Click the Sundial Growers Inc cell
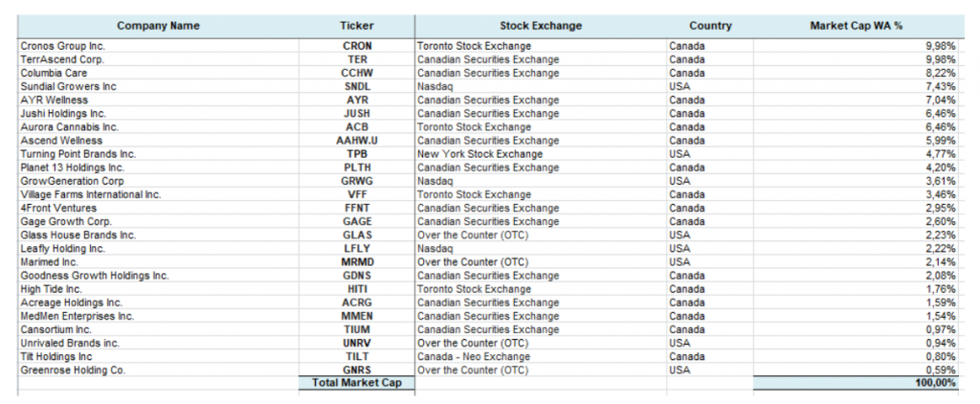980x404 pixels. (x=158, y=86)
